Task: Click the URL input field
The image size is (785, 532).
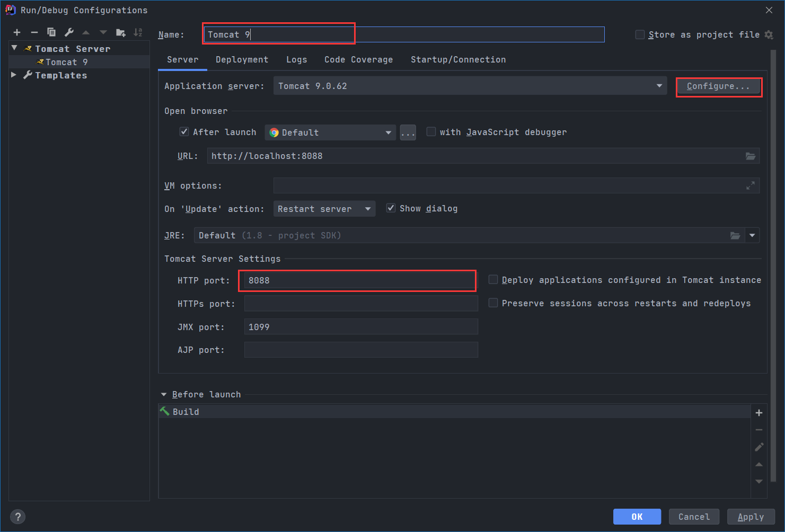Action: tap(483, 156)
